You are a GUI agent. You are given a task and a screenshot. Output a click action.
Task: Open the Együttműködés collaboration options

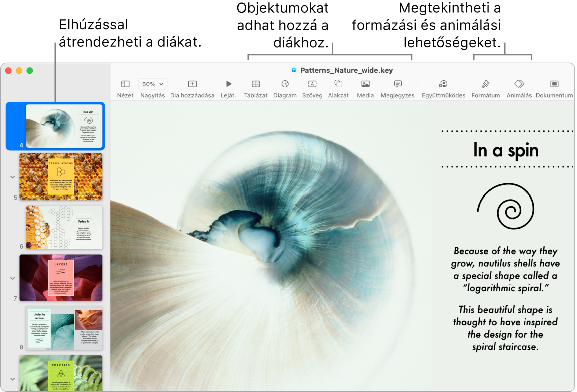443,86
